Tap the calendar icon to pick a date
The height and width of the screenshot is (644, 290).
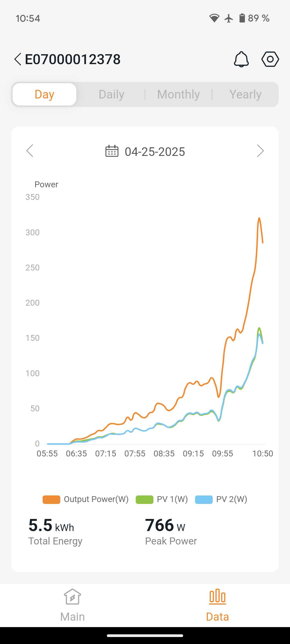click(112, 151)
